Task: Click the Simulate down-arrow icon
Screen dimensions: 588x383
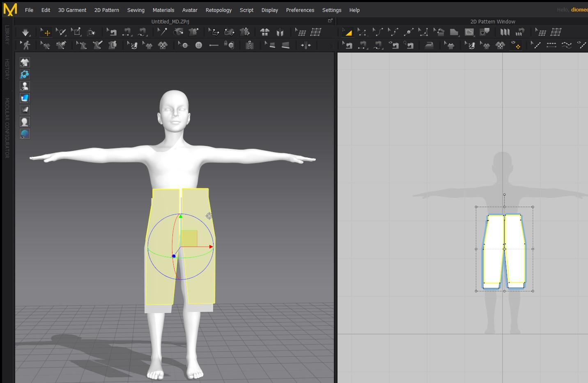Action: pyautogui.click(x=25, y=32)
